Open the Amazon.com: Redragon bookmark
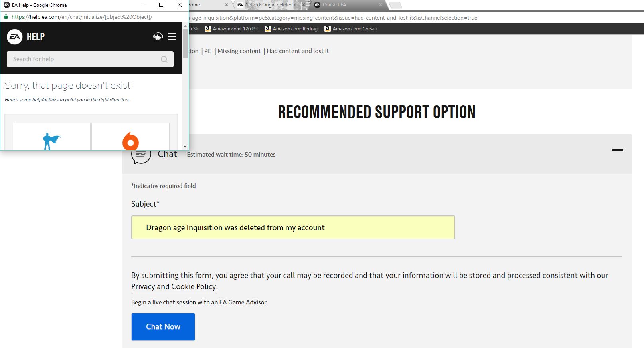 pyautogui.click(x=292, y=29)
